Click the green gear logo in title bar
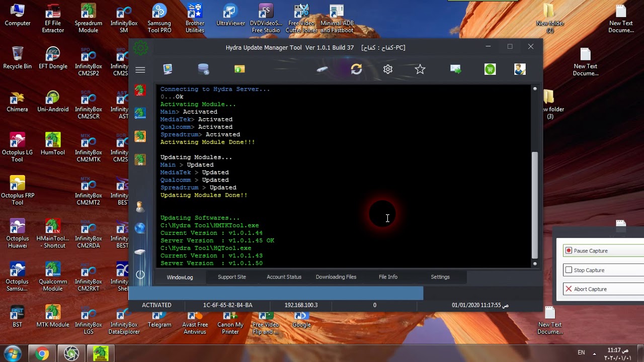644x362 pixels. click(140, 48)
